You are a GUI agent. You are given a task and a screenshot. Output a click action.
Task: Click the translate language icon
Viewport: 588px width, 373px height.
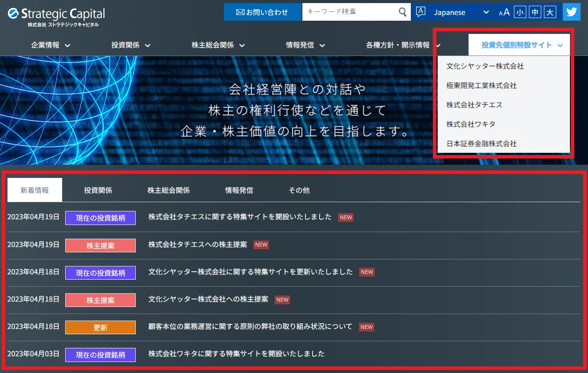[421, 12]
